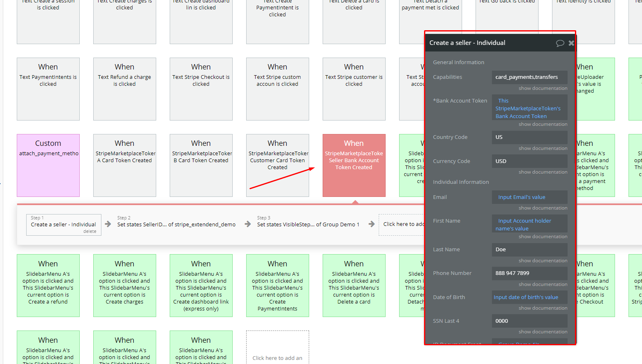Click here to add an action step
Image resolution: width=642 pixels, height=364 pixels.
[x=402, y=224]
